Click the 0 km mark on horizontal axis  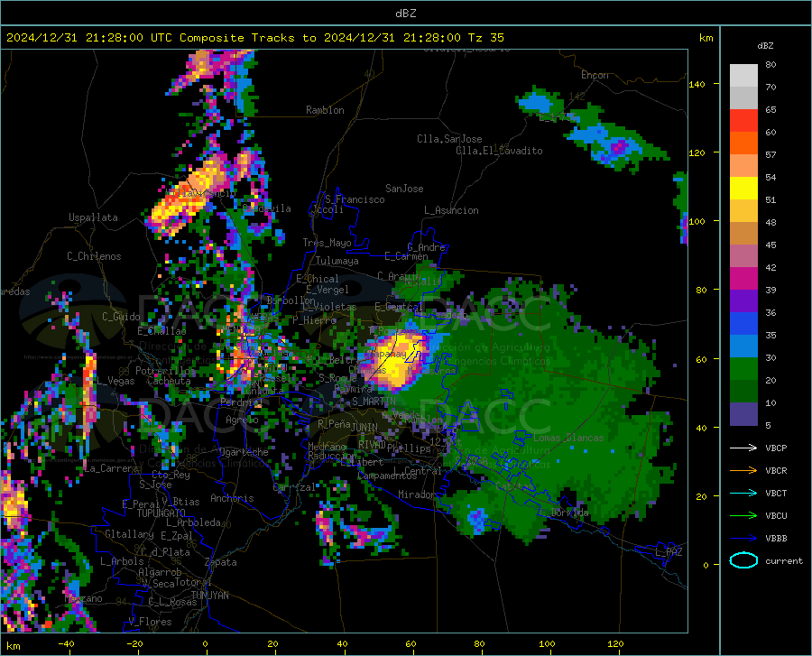[205, 643]
